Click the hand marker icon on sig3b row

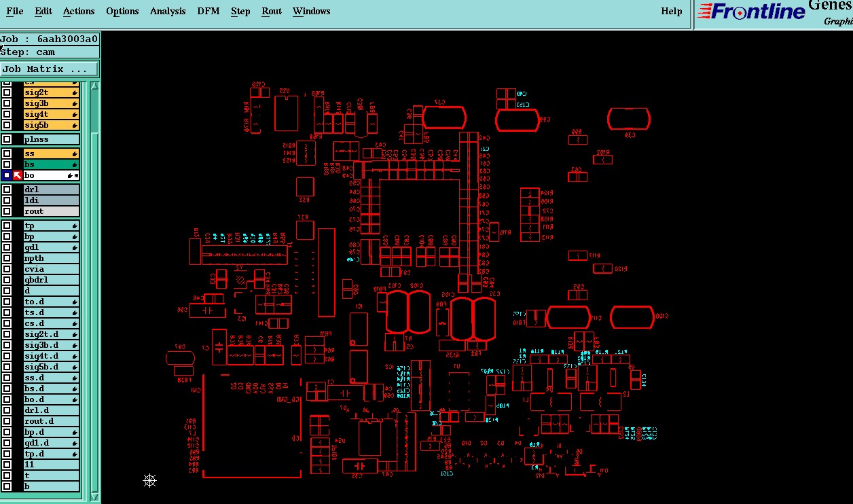click(x=75, y=103)
